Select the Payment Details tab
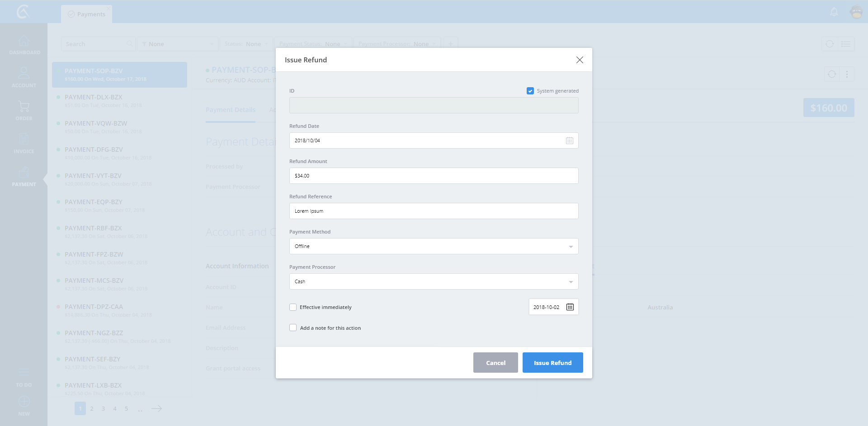Screen dimensions: 868x426 231,110
